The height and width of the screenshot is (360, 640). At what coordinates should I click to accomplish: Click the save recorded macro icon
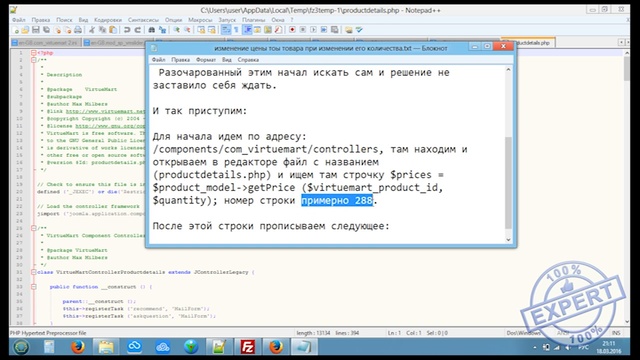click(335, 30)
